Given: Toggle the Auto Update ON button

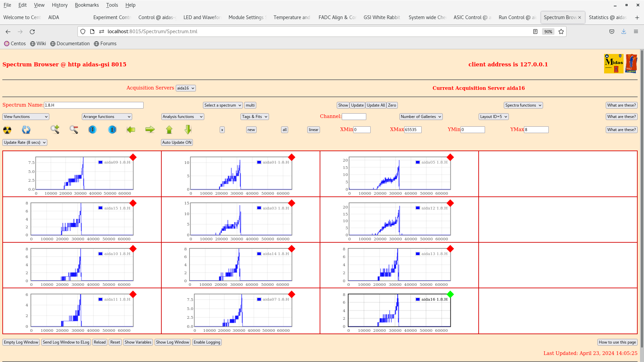Looking at the screenshot, I should pyautogui.click(x=177, y=142).
